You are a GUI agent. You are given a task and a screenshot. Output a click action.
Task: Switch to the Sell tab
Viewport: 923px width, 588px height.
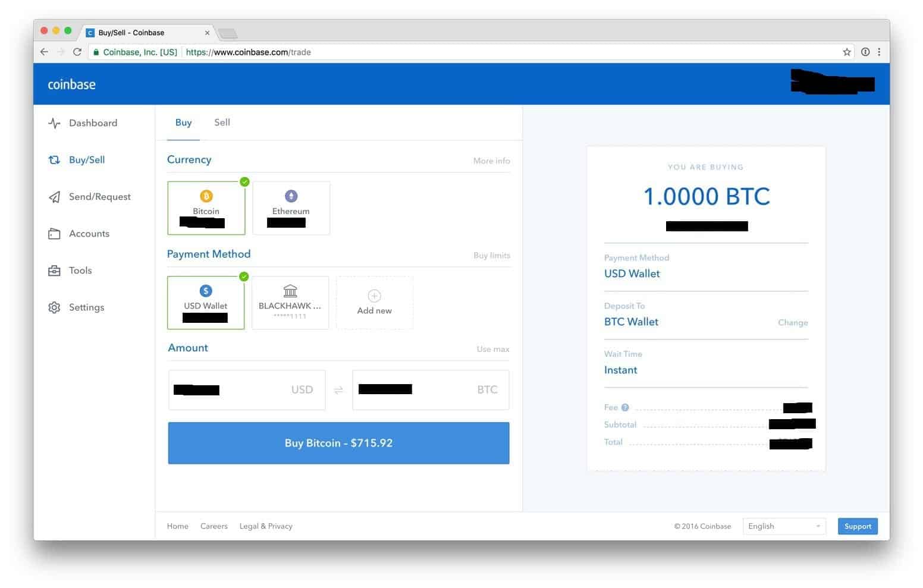[222, 122]
